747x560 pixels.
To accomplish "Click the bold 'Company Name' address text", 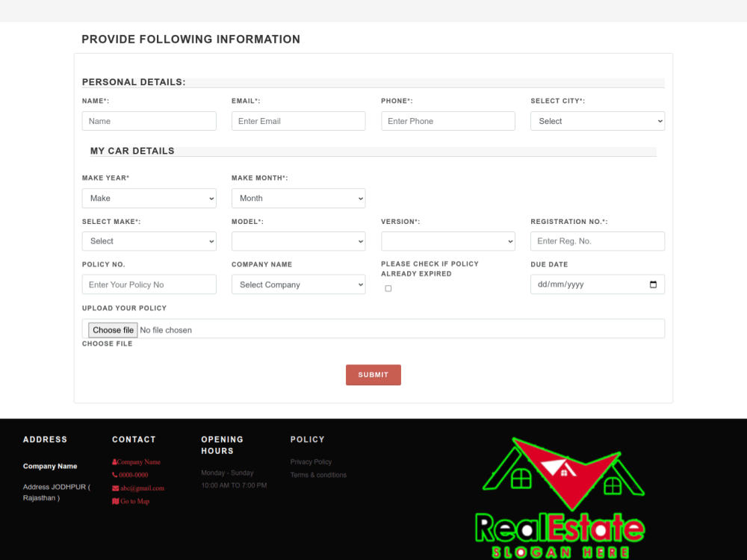I will coord(50,466).
